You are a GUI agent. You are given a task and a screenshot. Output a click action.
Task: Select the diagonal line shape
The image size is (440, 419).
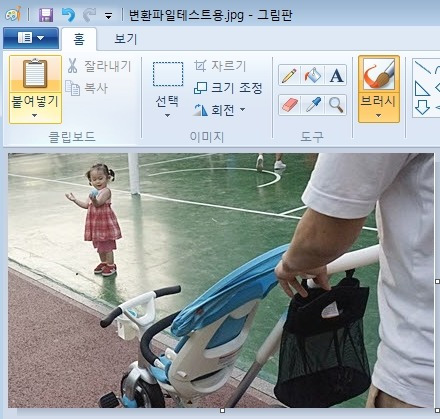click(423, 67)
